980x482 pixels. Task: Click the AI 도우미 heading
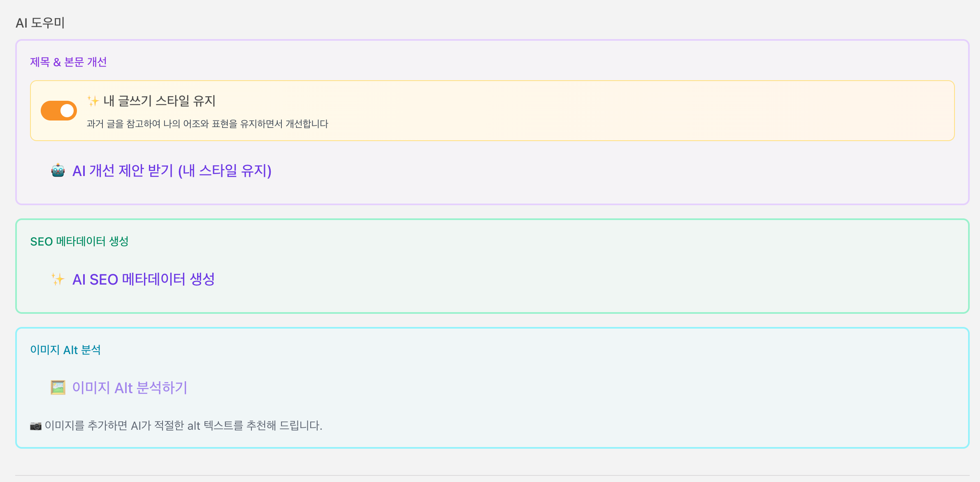tap(40, 23)
